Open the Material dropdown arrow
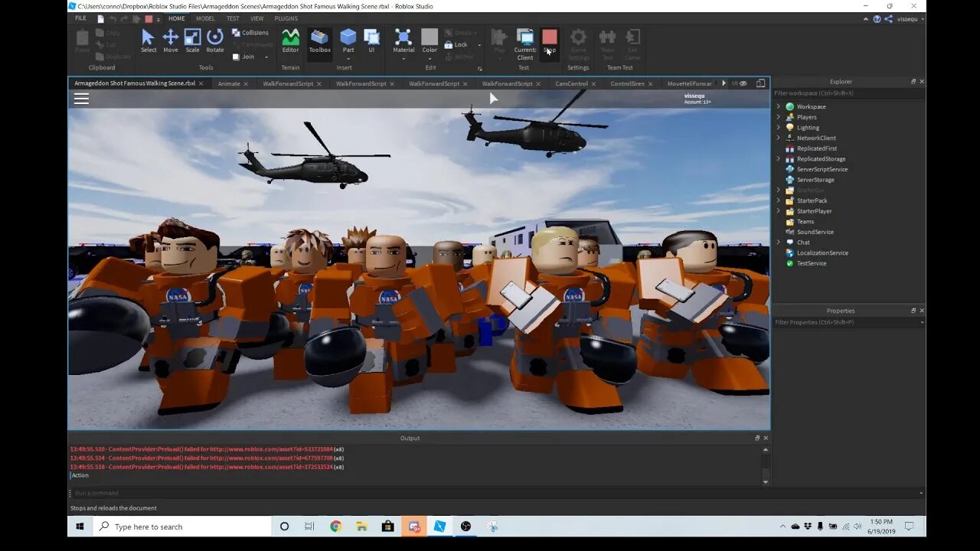 [403, 58]
